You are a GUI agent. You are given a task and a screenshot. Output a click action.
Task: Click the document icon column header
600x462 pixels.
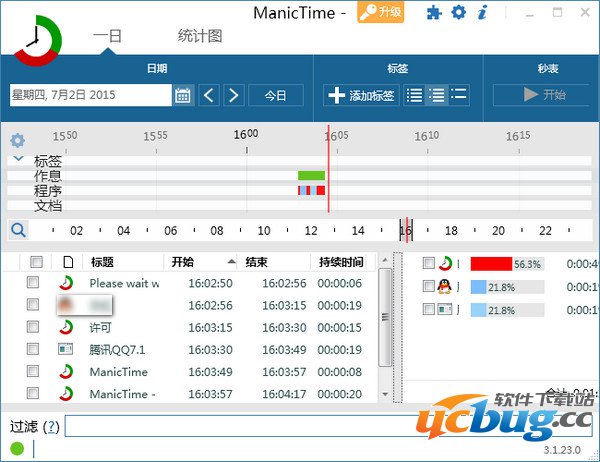tap(68, 262)
